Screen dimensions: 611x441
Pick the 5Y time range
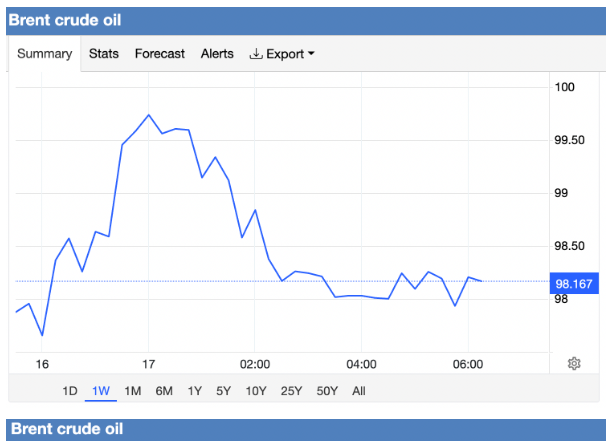point(226,391)
